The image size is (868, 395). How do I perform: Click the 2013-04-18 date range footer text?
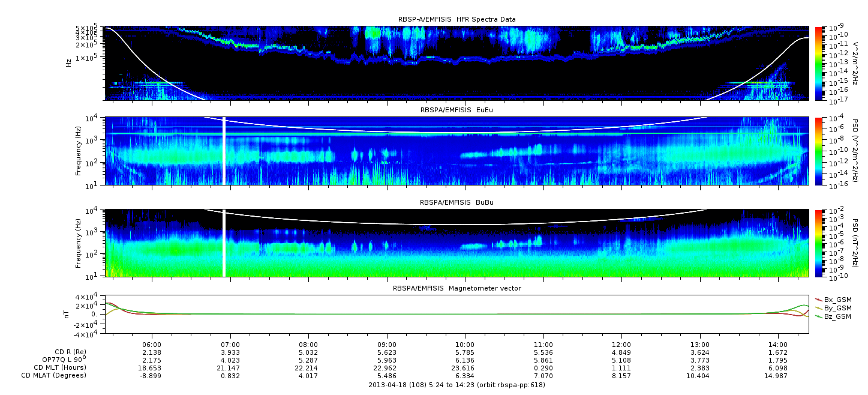(456, 384)
